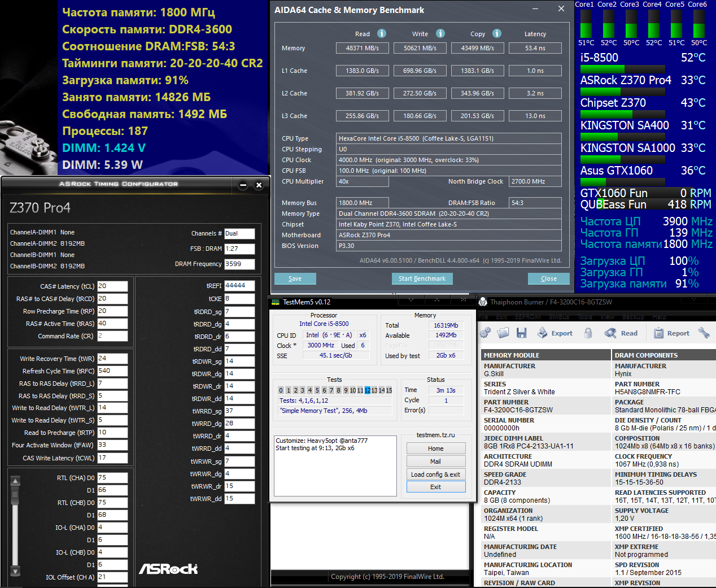The height and width of the screenshot is (588, 716).
Task: Click Read in the Thaiphoon Burner toolbar
Action: click(x=621, y=333)
